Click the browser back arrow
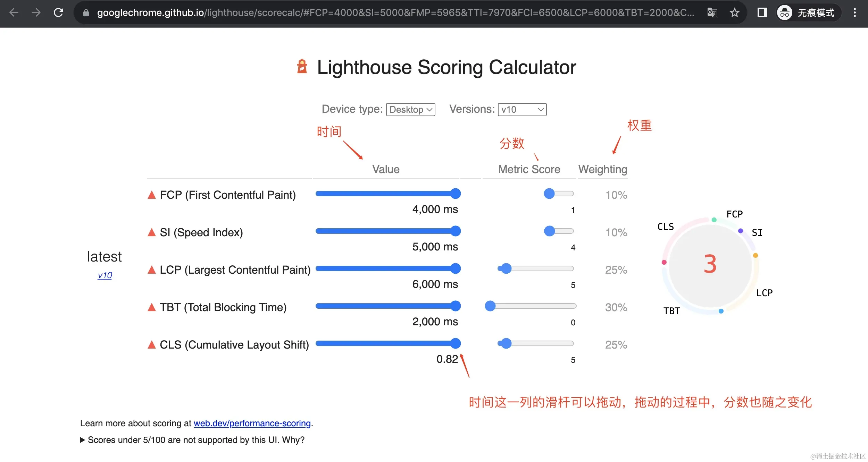This screenshot has height=462, width=868. coord(14,13)
